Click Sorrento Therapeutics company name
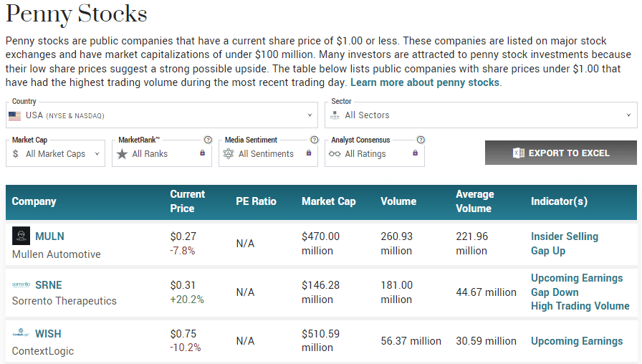 point(64,301)
